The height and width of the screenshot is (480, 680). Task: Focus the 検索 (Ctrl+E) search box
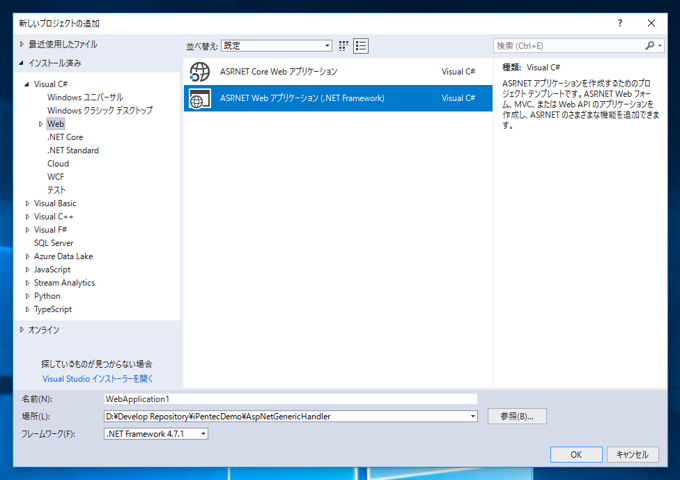pyautogui.click(x=569, y=46)
